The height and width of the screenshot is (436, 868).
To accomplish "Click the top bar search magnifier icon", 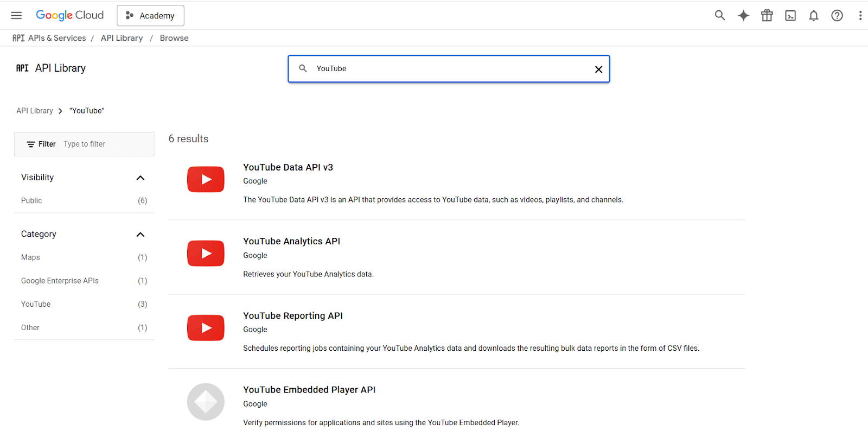I will coord(720,15).
